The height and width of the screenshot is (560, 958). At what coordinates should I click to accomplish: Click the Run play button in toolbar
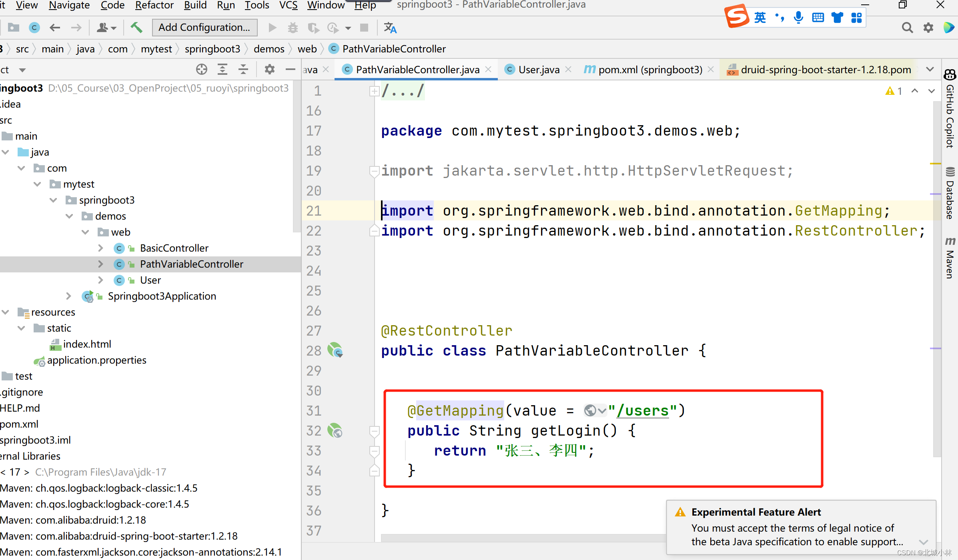(x=273, y=28)
